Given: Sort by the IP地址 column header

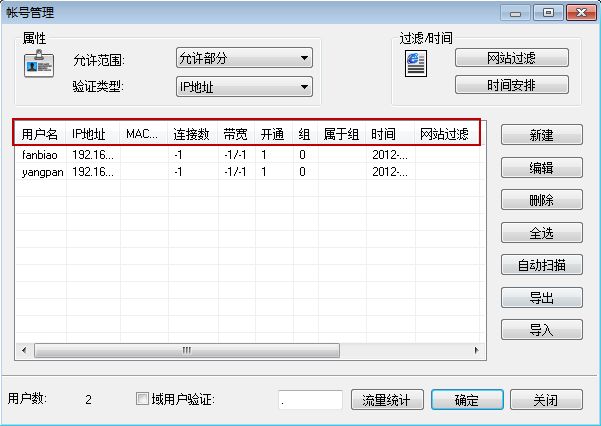Looking at the screenshot, I should 93,134.
